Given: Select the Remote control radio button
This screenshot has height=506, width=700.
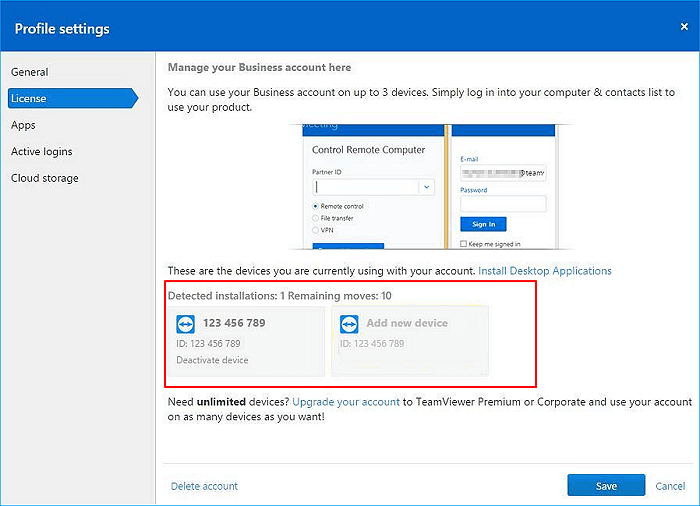Looking at the screenshot, I should pyautogui.click(x=317, y=206).
